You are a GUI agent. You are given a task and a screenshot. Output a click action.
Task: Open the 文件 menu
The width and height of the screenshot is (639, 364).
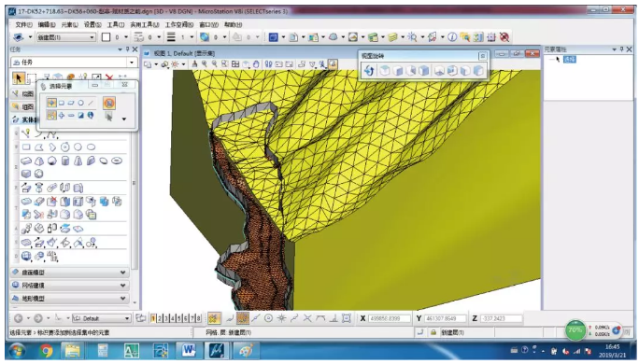click(x=23, y=25)
